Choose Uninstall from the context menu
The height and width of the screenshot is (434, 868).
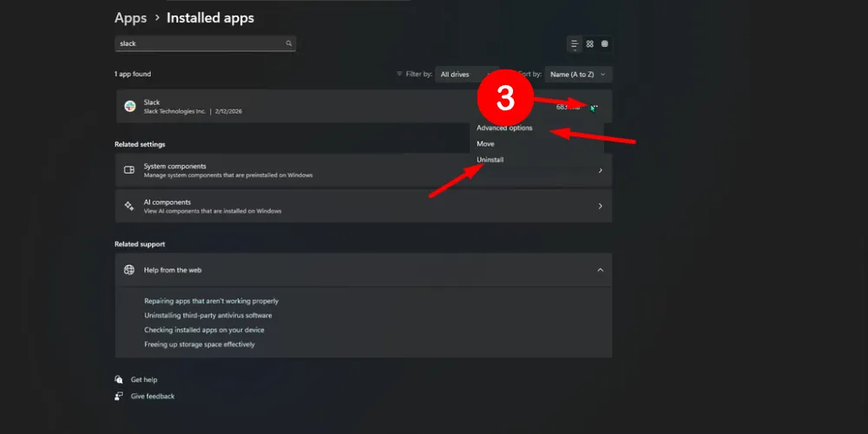490,160
